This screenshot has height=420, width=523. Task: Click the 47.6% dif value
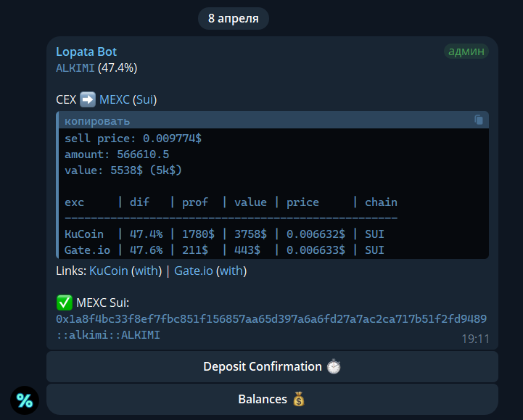pyautogui.click(x=146, y=250)
